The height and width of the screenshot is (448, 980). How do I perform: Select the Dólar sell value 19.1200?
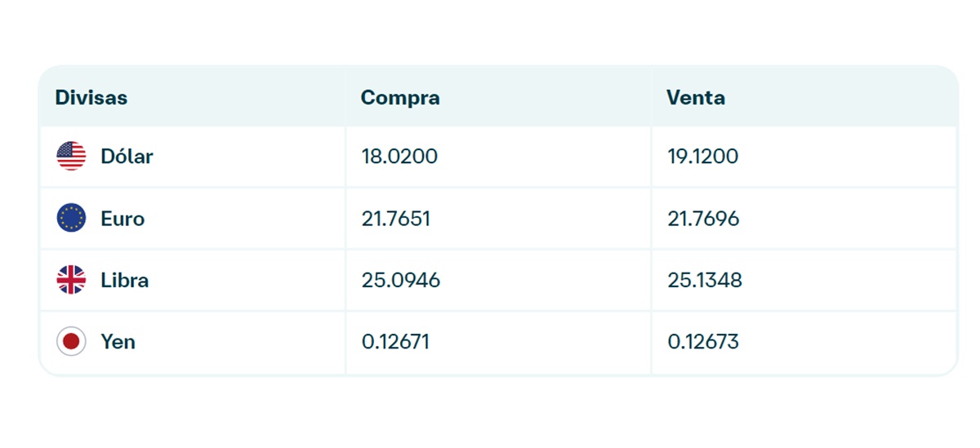pos(702,156)
